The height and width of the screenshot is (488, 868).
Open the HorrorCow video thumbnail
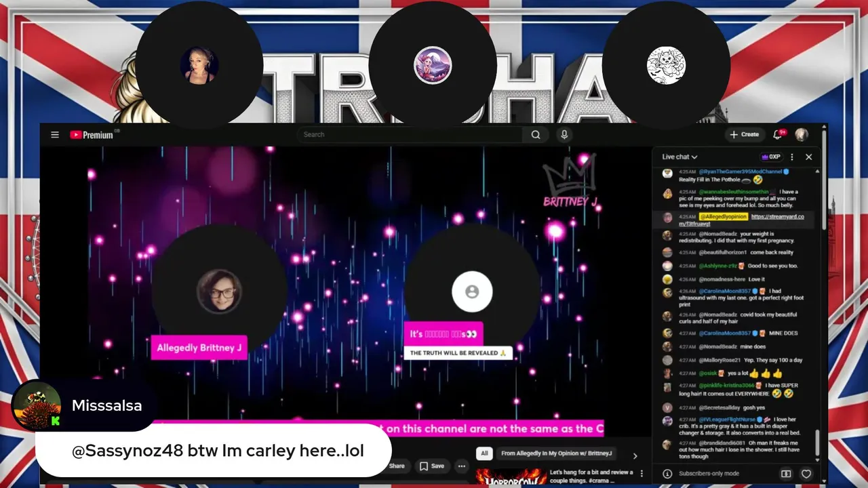[x=510, y=476]
